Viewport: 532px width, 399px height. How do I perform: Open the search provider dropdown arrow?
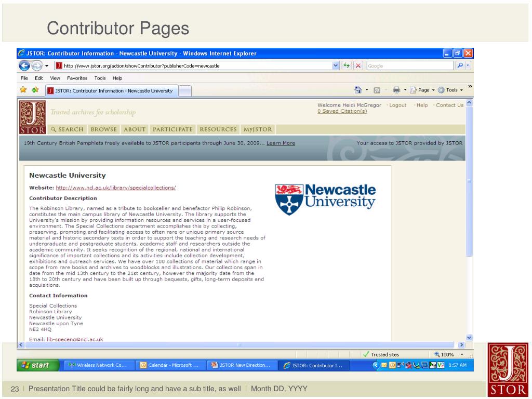tap(468, 65)
